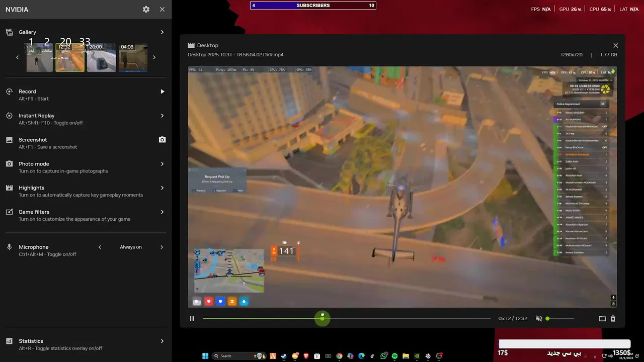Click the Statistics label

[x=31, y=341]
